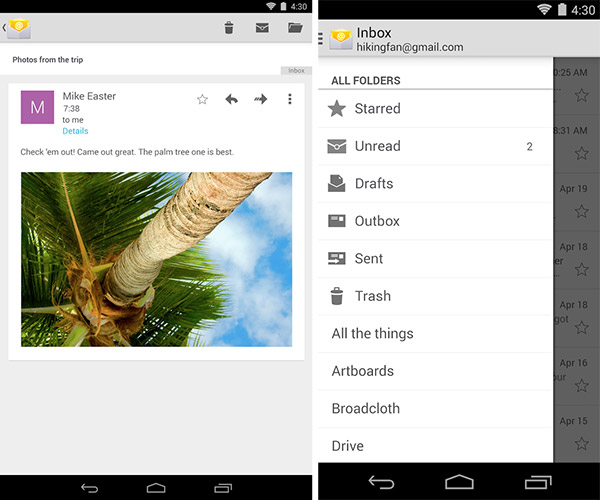Toggle star on the Apr 19 message
600x500 pixels.
point(580,211)
